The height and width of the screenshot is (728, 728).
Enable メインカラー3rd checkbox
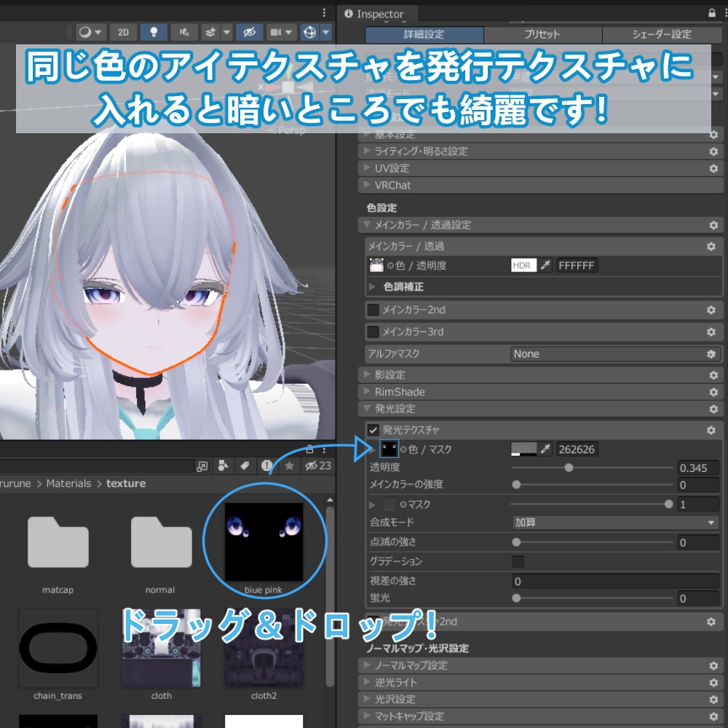click(x=373, y=332)
